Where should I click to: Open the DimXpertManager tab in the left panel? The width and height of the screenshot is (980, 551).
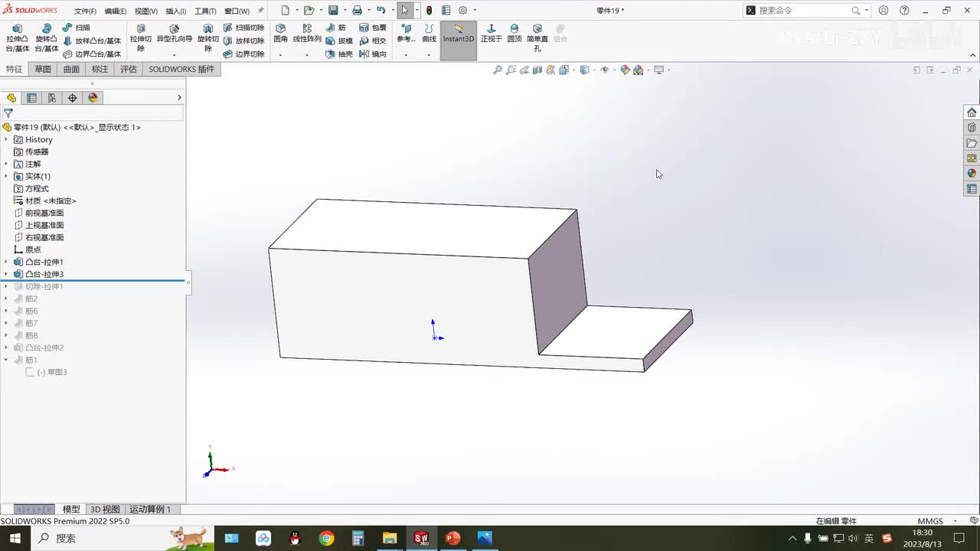point(73,98)
